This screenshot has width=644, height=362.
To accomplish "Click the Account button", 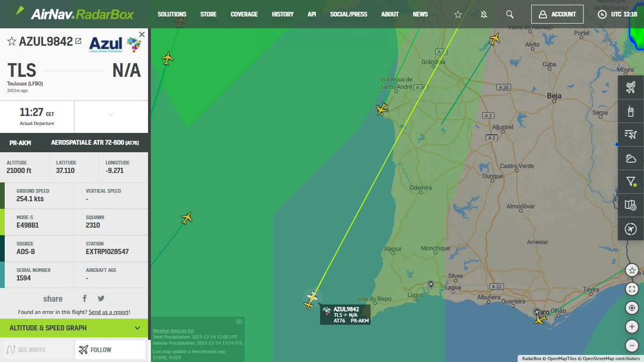I will point(557,14).
